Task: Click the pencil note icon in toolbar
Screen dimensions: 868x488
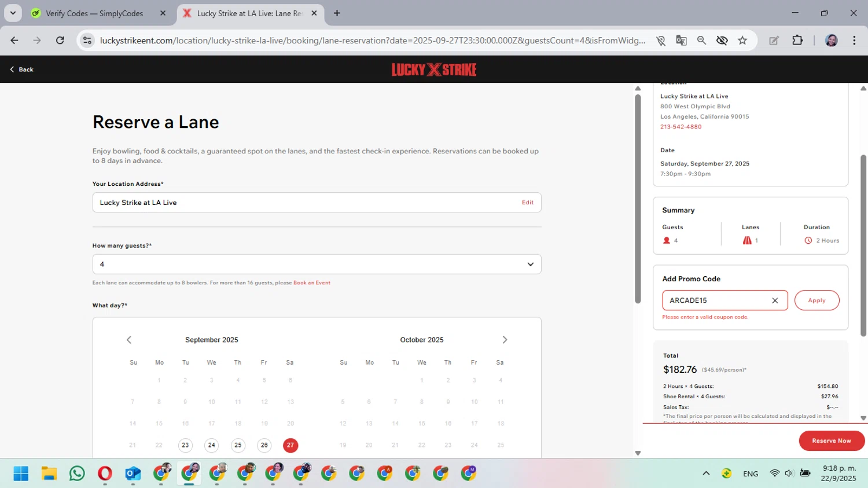Action: pos(774,41)
